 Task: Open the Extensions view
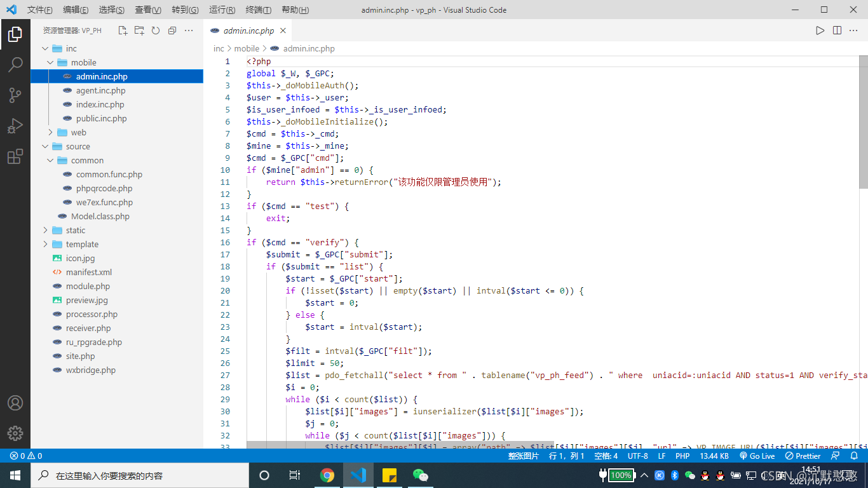[x=15, y=156]
